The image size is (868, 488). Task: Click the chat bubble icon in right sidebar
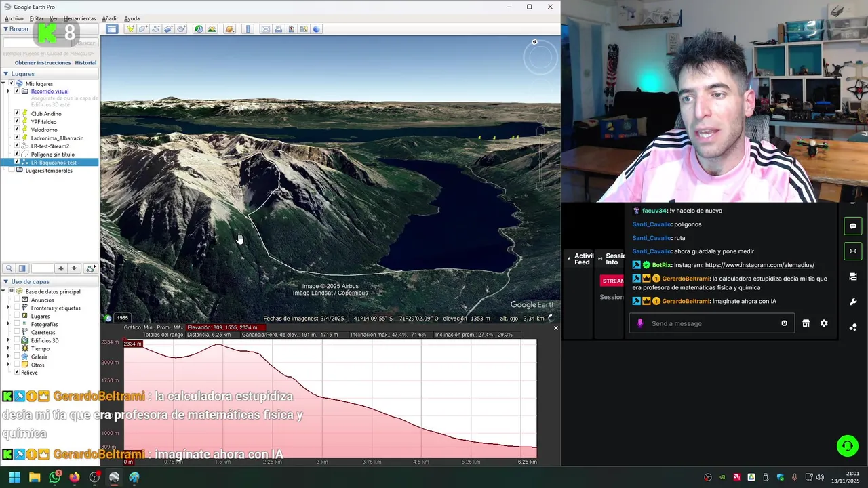click(x=853, y=226)
